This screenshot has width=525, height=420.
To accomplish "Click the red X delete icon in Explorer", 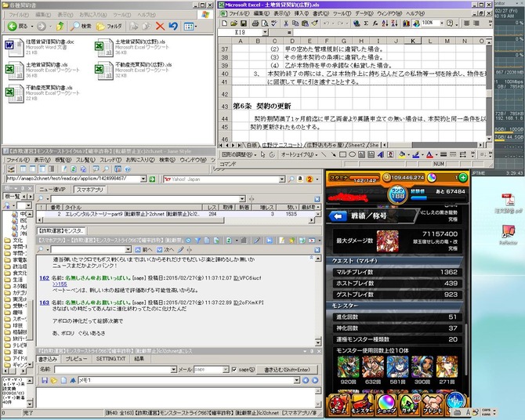I will click(160, 26).
